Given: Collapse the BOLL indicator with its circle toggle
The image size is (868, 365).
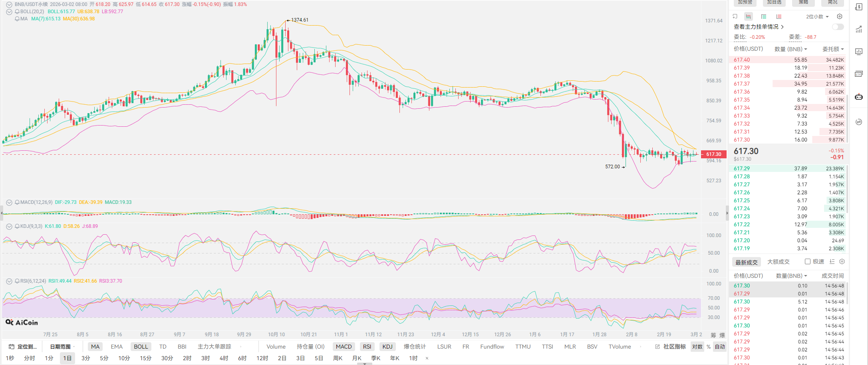Looking at the screenshot, I should (9, 12).
